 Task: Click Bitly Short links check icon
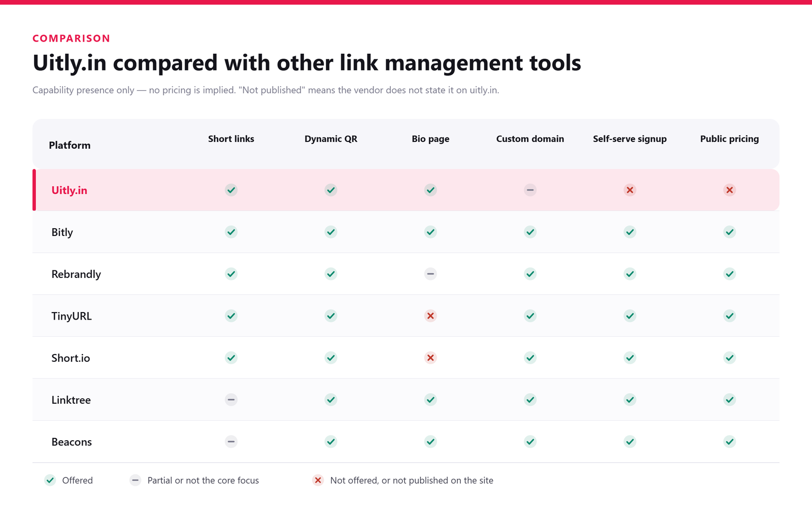click(x=231, y=232)
